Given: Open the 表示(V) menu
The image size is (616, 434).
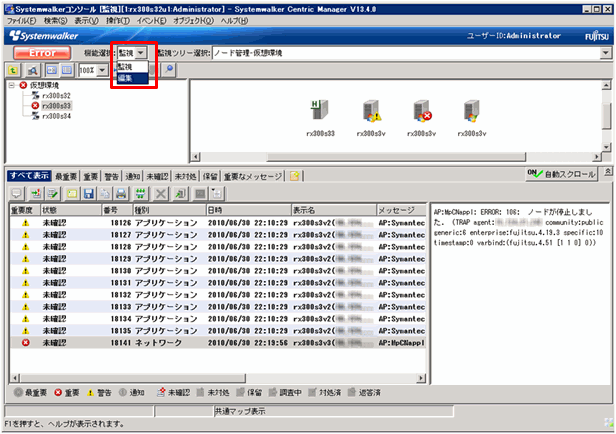Looking at the screenshot, I should [86, 20].
